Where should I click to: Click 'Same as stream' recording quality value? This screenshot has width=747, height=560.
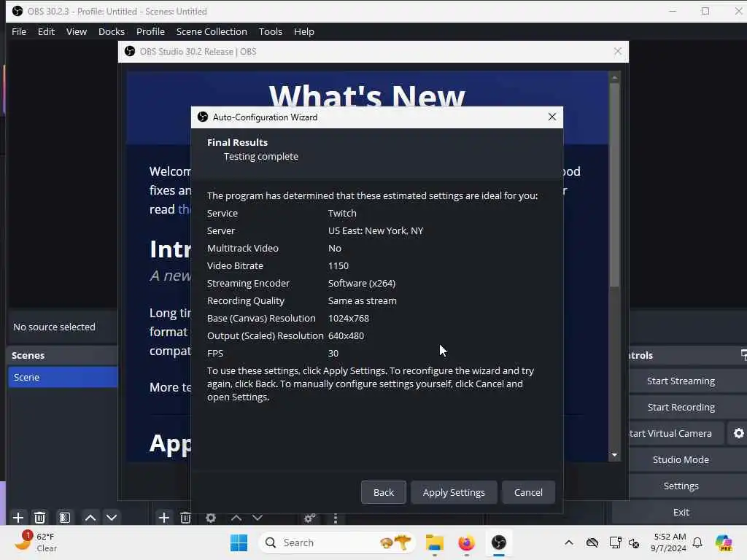point(362,300)
